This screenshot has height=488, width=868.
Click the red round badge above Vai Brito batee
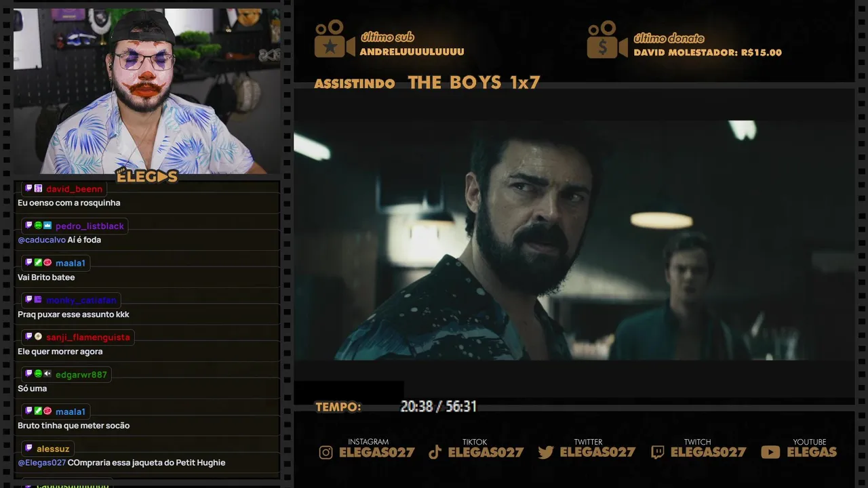47,262
